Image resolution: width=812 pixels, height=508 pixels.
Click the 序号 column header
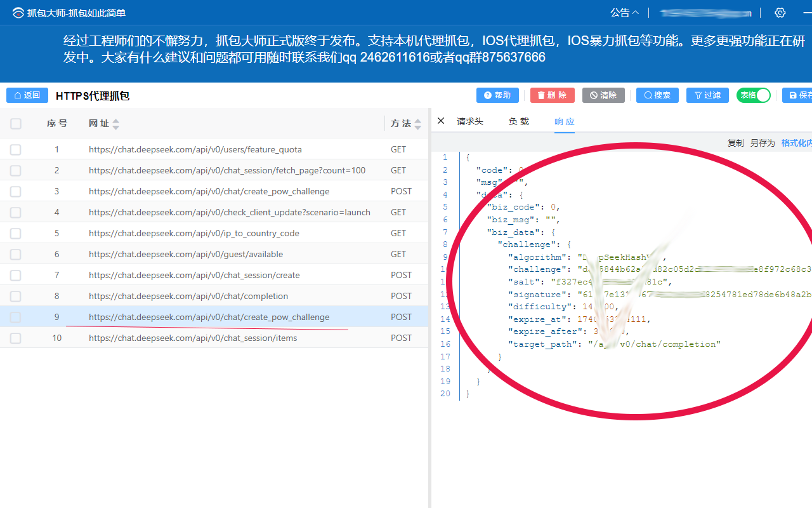point(57,124)
